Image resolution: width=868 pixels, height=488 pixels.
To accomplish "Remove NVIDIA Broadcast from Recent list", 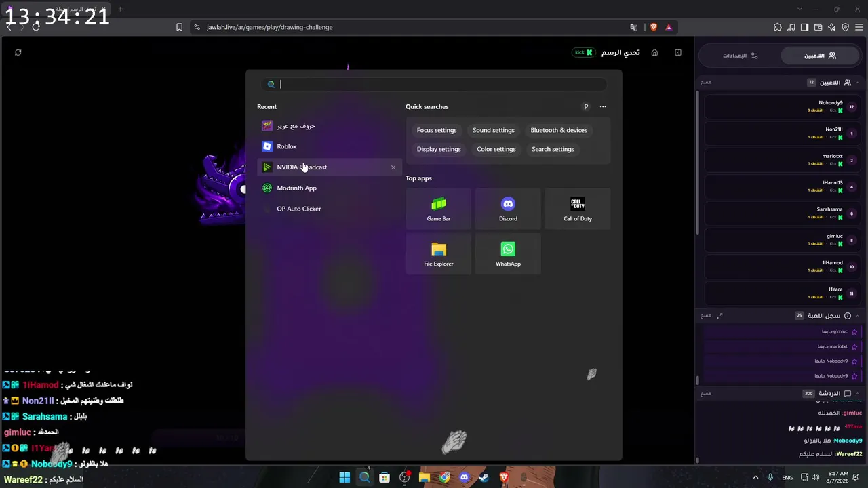I will (x=393, y=167).
